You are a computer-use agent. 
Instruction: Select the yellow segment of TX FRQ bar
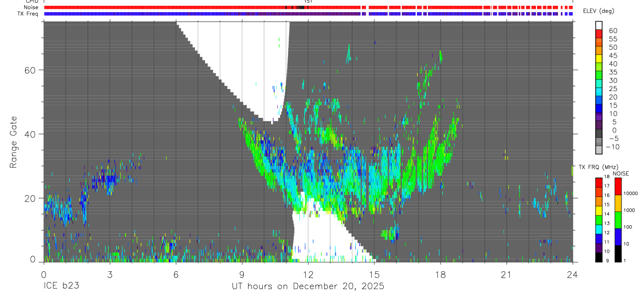click(x=599, y=210)
